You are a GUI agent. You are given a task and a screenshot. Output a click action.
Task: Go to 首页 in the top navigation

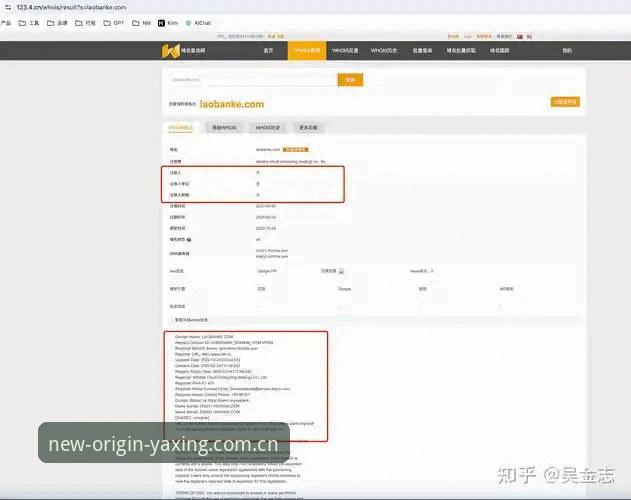coord(268,51)
